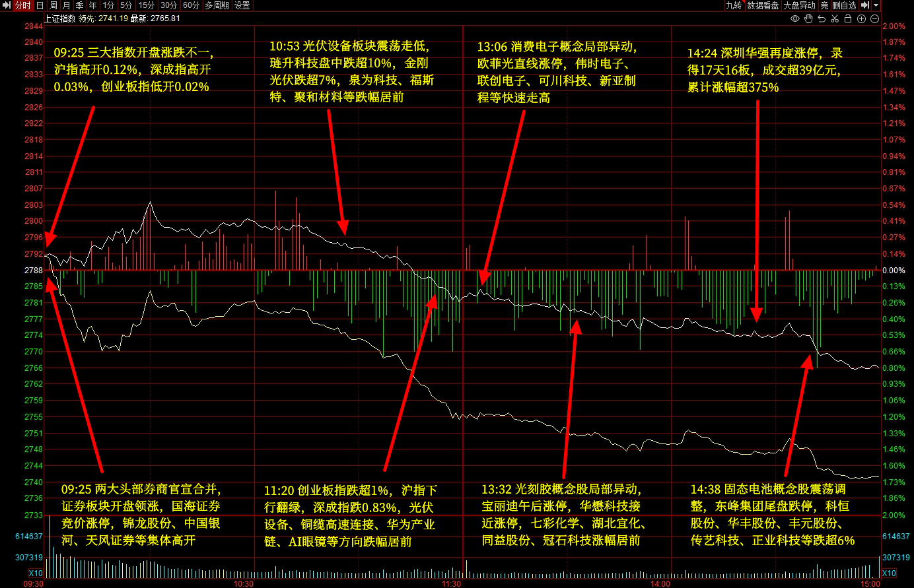Switch to the 日 daily chart tab

[x=40, y=5]
